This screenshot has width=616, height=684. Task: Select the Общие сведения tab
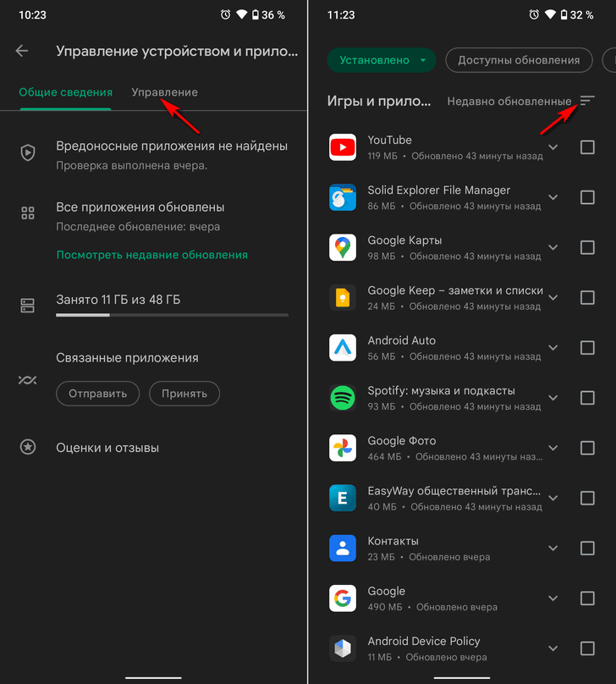(65, 92)
